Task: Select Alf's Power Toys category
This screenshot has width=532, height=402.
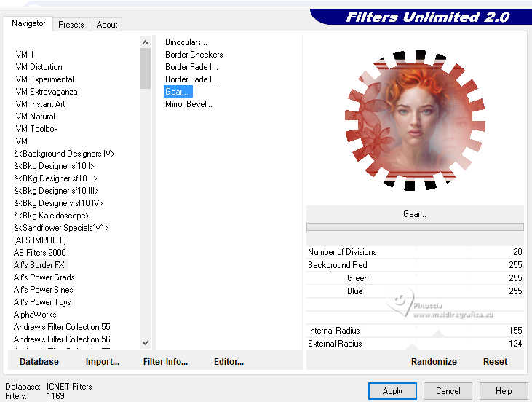Action: (42, 302)
